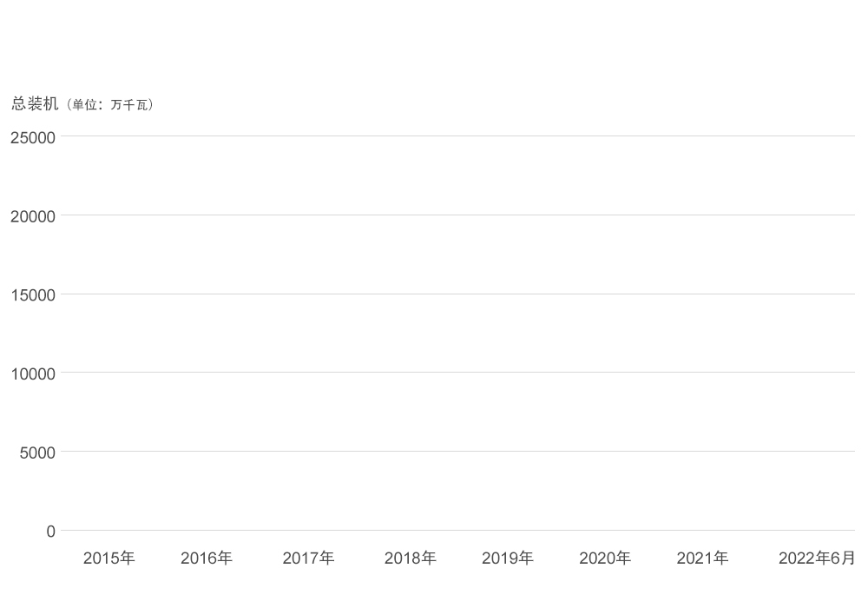
Task: Click the 10000 y-axis label
Action: click(33, 374)
